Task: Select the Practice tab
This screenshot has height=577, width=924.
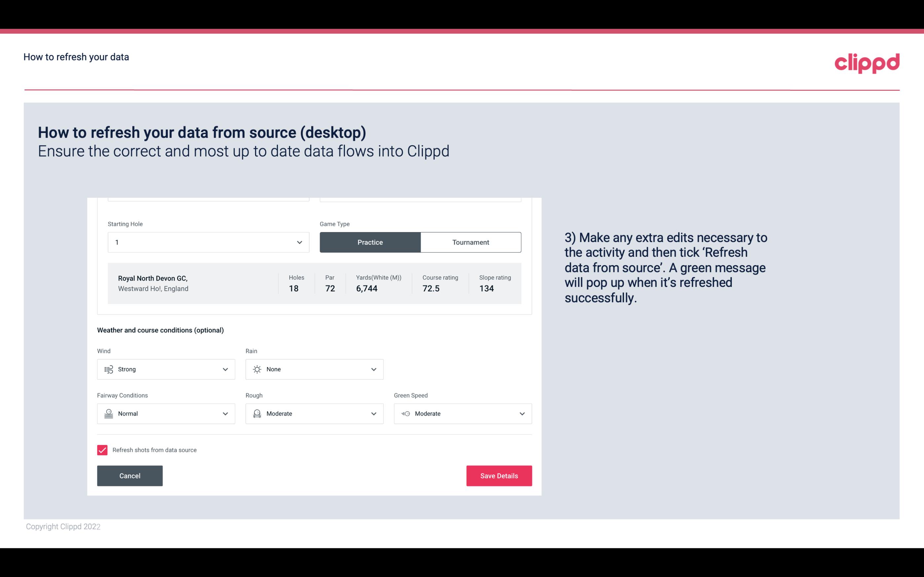Action: coord(370,242)
